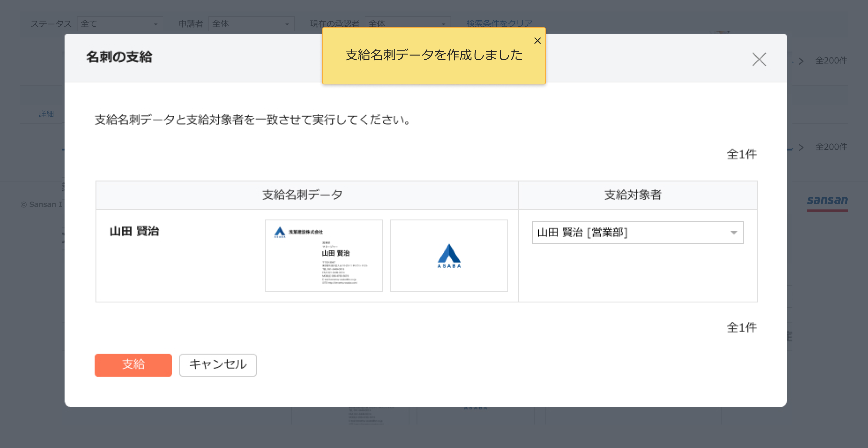Viewport: 868px width, 448px height.
Task: Close the 名刺の支給 dialog
Action: click(x=759, y=60)
